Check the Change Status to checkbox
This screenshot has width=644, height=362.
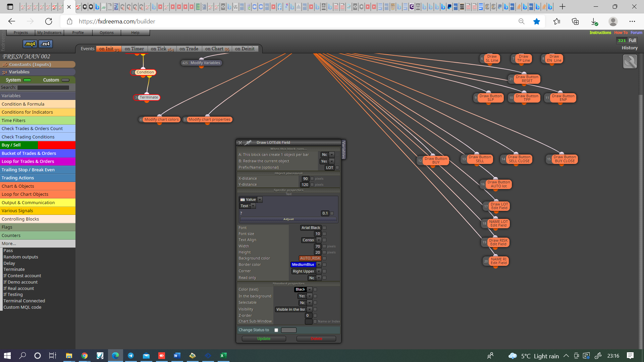point(276,330)
